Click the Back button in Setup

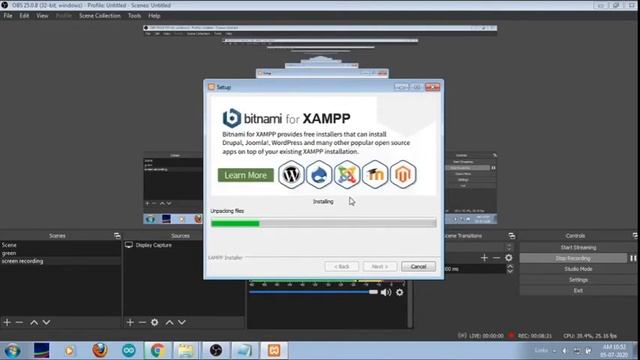[x=342, y=267]
